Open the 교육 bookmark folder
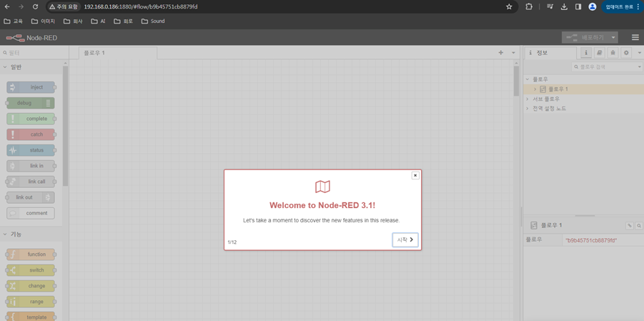The width and height of the screenshot is (644, 321). click(x=14, y=21)
